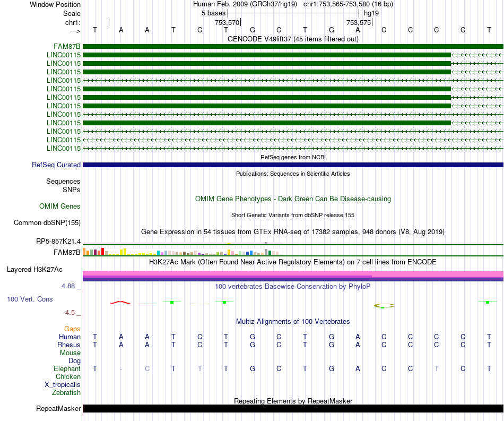Open Short Genetic Variants from dbSNP title
The width and height of the screenshot is (504, 421).
point(293,215)
